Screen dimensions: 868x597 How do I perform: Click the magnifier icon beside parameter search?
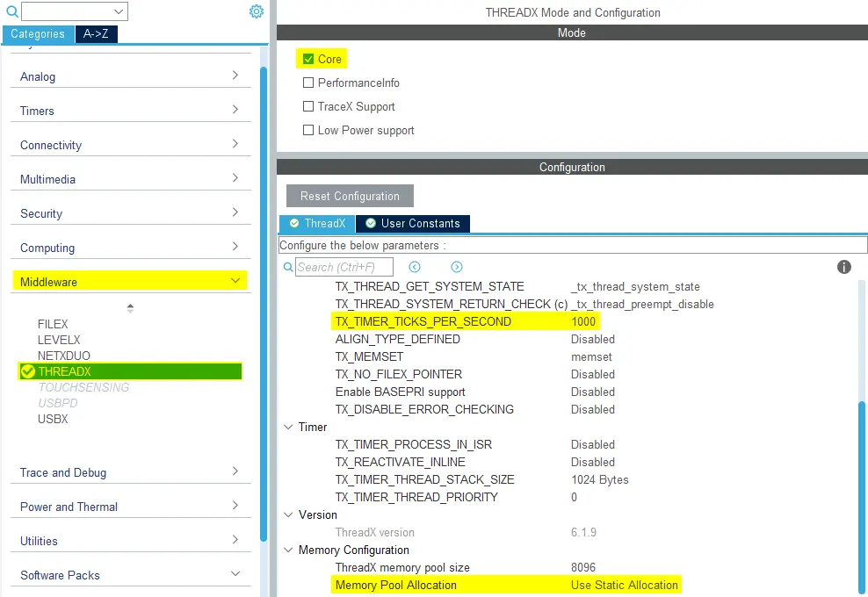tap(289, 267)
